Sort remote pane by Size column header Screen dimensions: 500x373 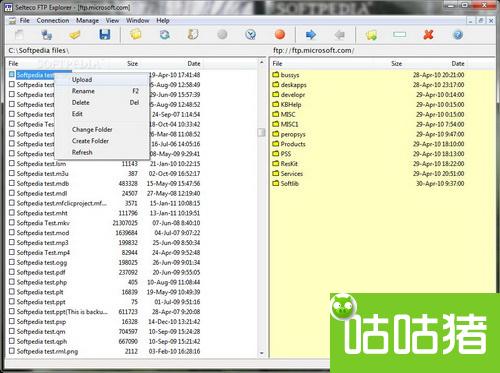396,63
